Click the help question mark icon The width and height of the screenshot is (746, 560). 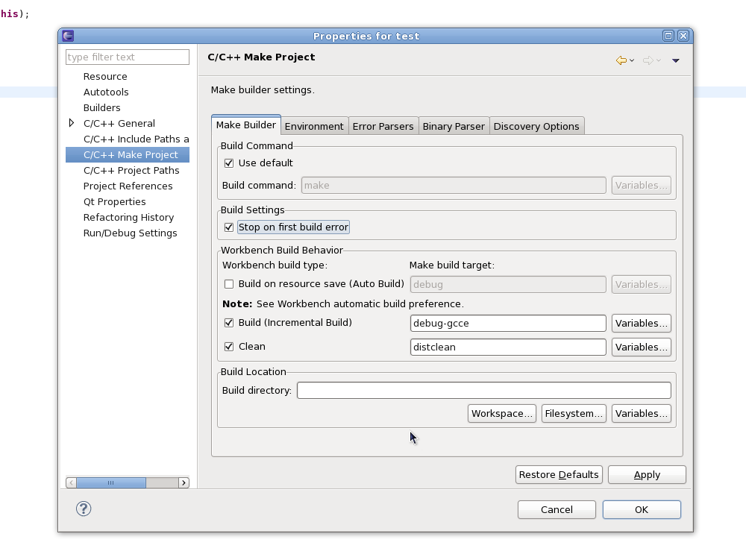pos(84,509)
